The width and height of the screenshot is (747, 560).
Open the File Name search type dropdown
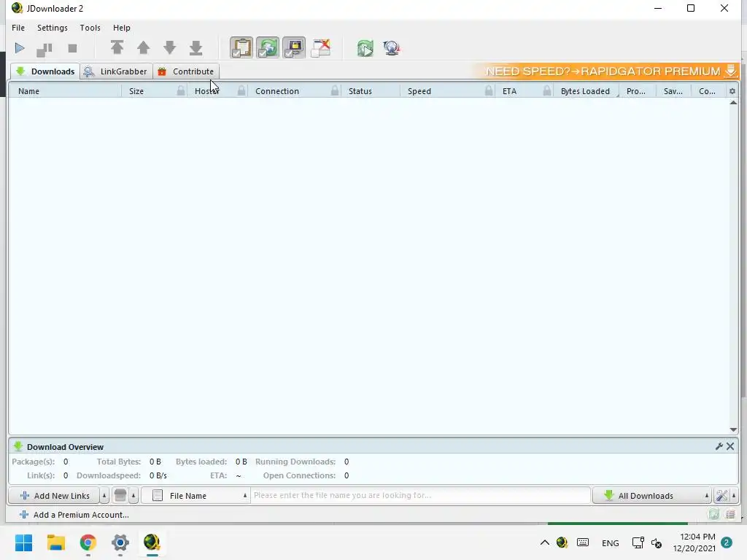[196, 496]
